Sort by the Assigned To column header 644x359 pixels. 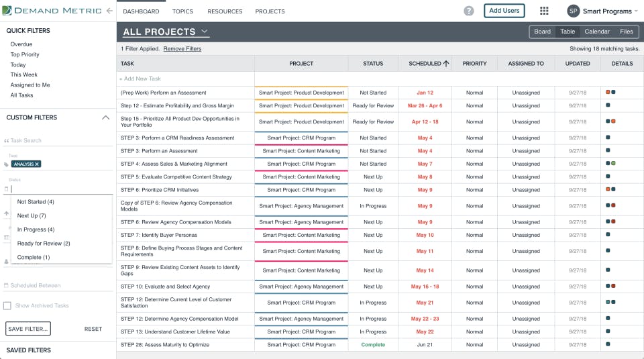pyautogui.click(x=526, y=64)
